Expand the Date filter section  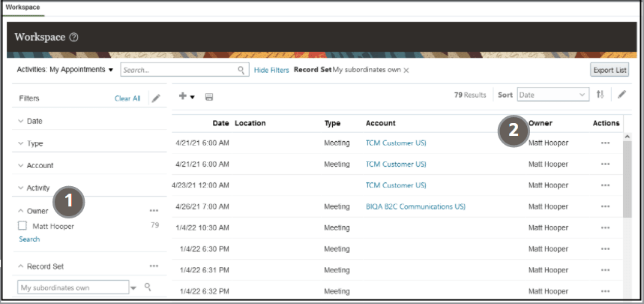[x=21, y=122]
